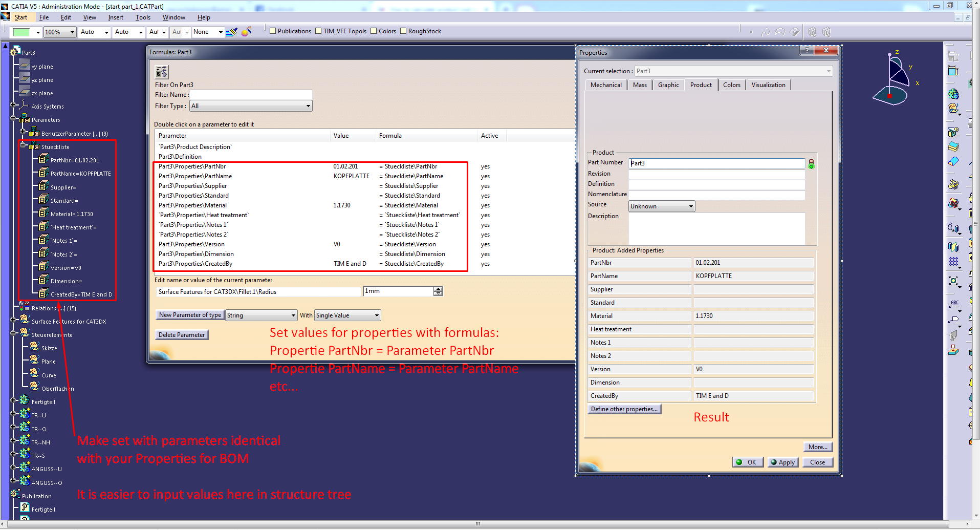980x530 pixels.
Task: Click the traffic light icon beside Part Number
Action: [x=811, y=164]
